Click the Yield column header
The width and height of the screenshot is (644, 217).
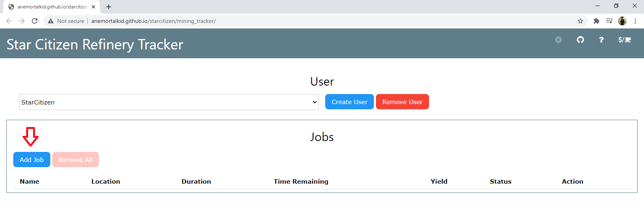click(439, 182)
